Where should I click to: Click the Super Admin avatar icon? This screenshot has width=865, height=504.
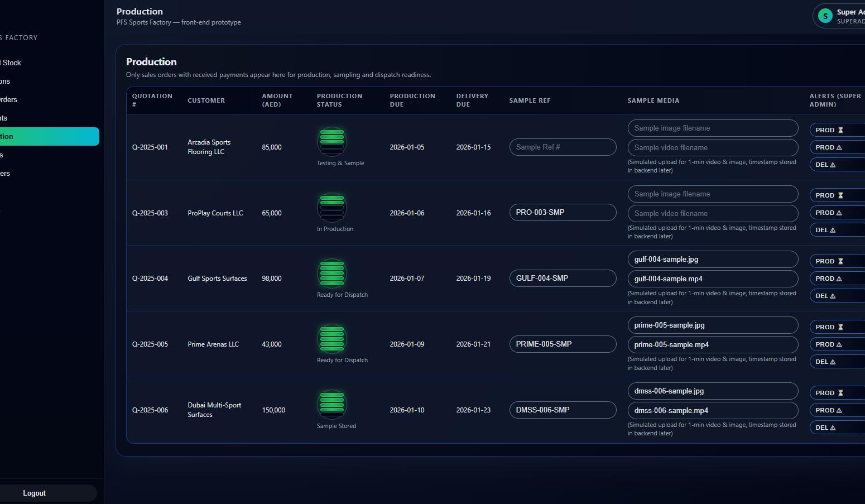pyautogui.click(x=825, y=16)
